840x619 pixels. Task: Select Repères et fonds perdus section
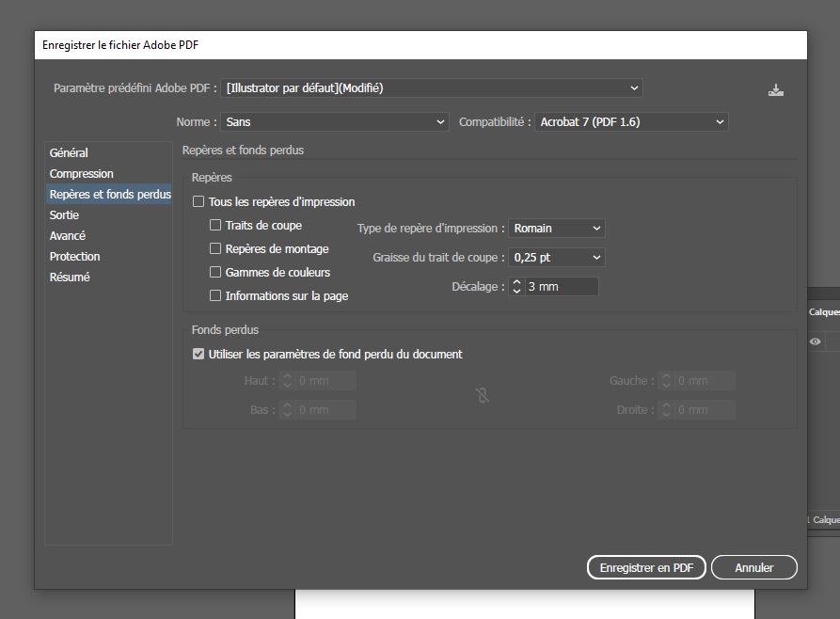109,194
